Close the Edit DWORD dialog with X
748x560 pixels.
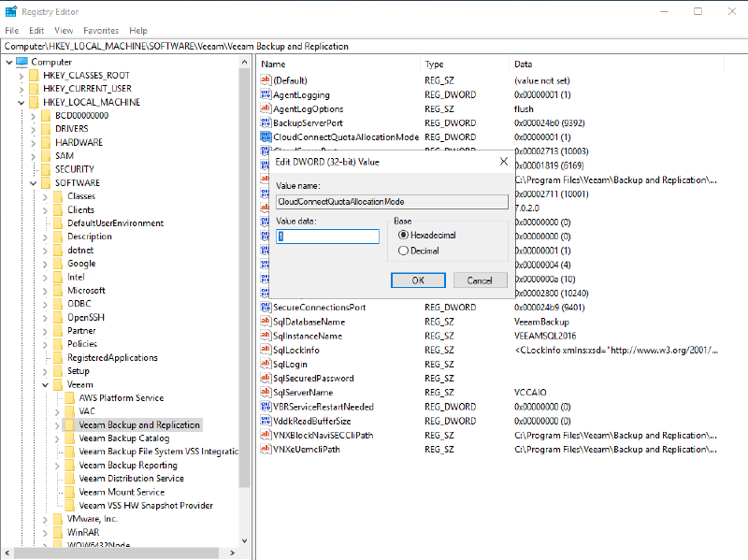coord(504,162)
